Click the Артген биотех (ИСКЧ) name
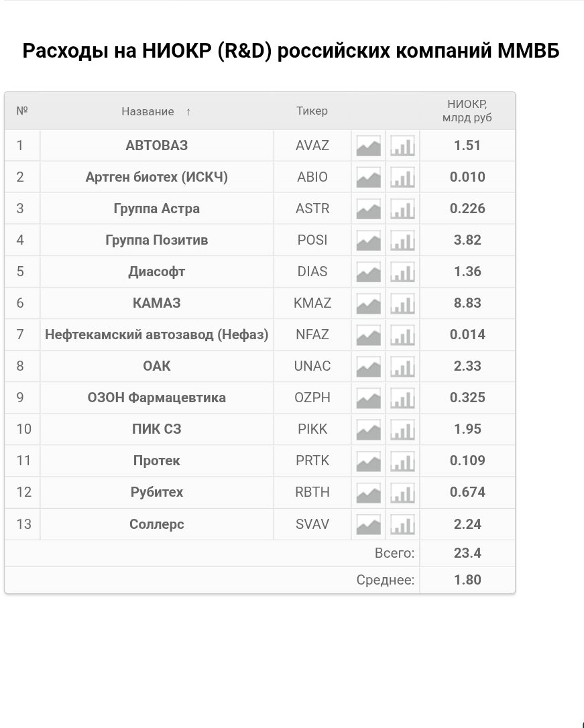 pos(157,177)
